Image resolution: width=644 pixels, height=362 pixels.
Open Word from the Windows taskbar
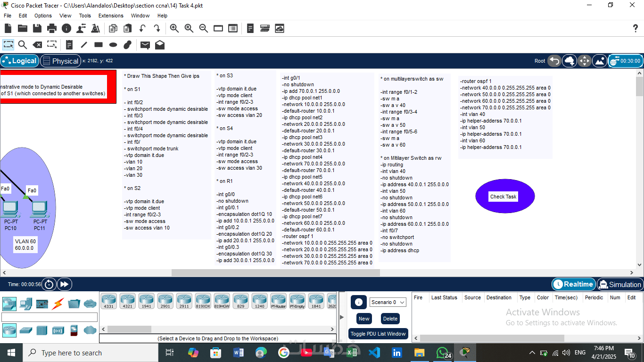point(238,353)
